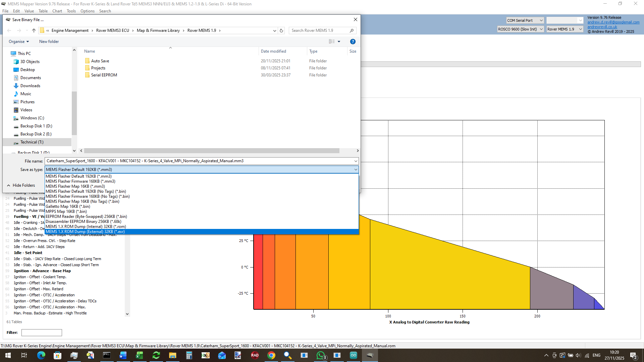Select Galletto Map 16KB file type
Screen dimensions: 644x362
coord(68,206)
